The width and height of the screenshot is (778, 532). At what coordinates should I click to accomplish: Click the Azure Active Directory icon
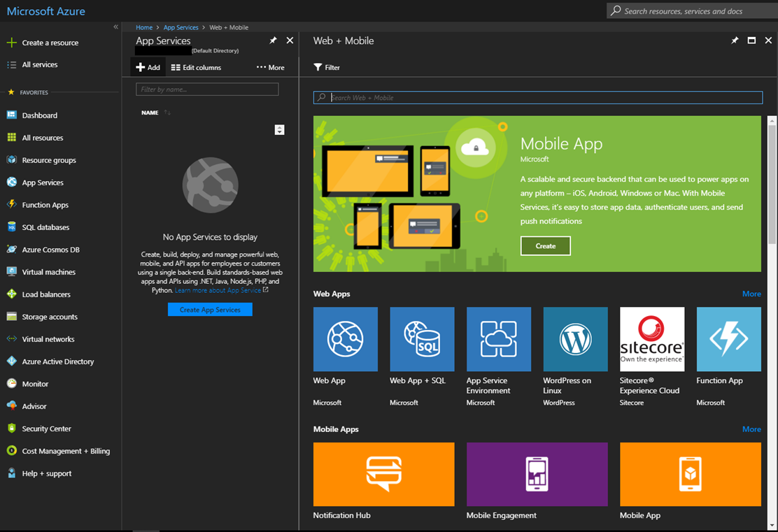[11, 361]
